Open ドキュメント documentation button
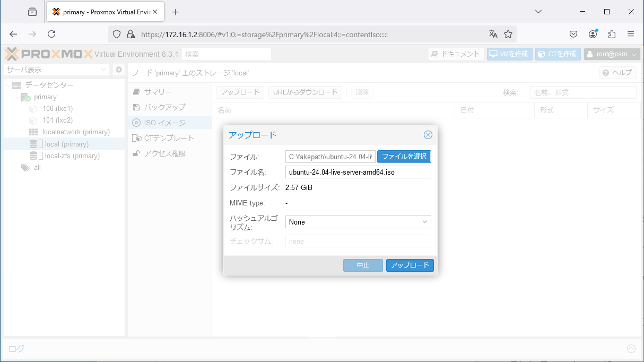This screenshot has height=362, width=644. (x=456, y=54)
